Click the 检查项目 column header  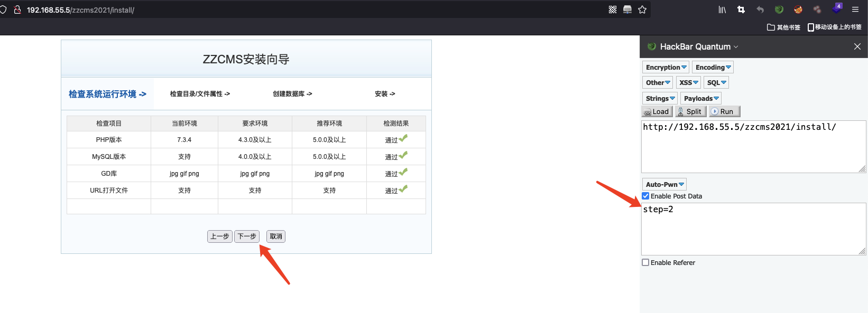pos(109,124)
